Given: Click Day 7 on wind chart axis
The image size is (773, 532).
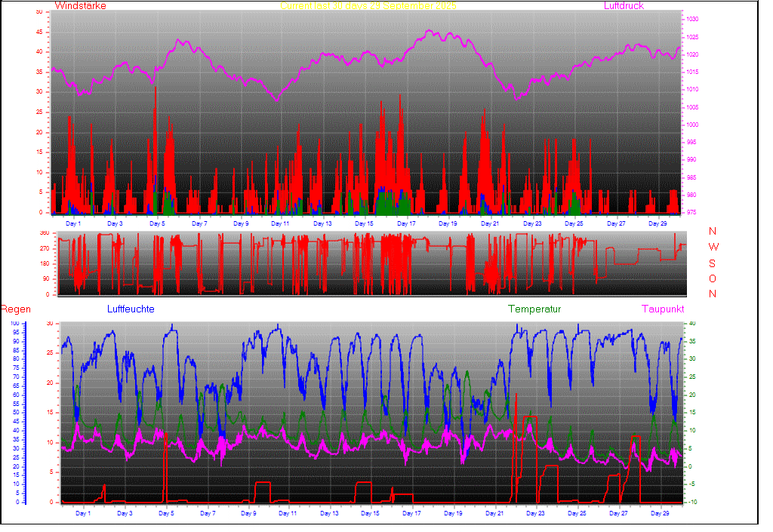Looking at the screenshot, I should click(199, 224).
